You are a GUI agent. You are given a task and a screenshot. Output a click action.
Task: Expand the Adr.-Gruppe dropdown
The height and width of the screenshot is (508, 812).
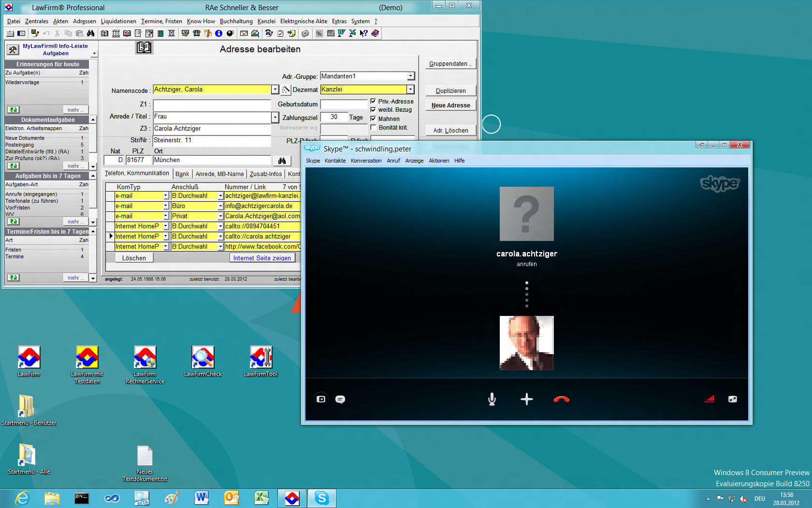410,76
